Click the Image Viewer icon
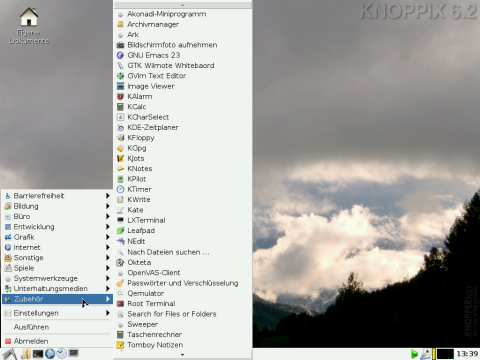Viewport: 480px width, 360px height. pos(120,86)
